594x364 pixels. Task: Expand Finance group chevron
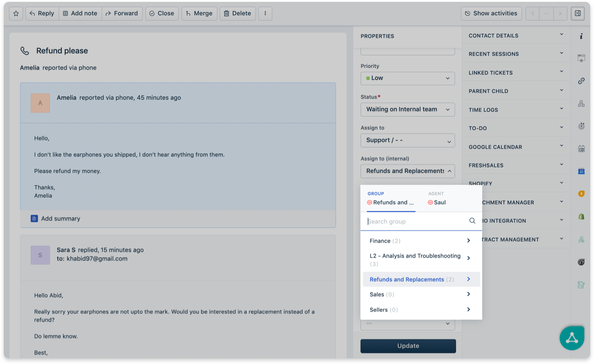(x=469, y=241)
